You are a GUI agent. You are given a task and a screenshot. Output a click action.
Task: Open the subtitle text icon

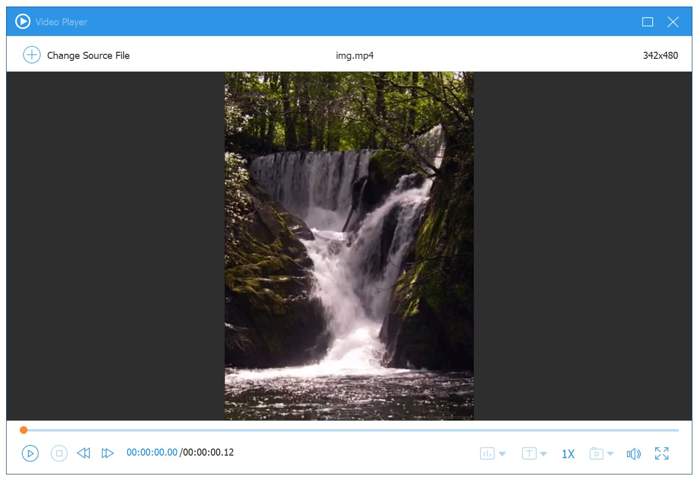[x=529, y=453]
